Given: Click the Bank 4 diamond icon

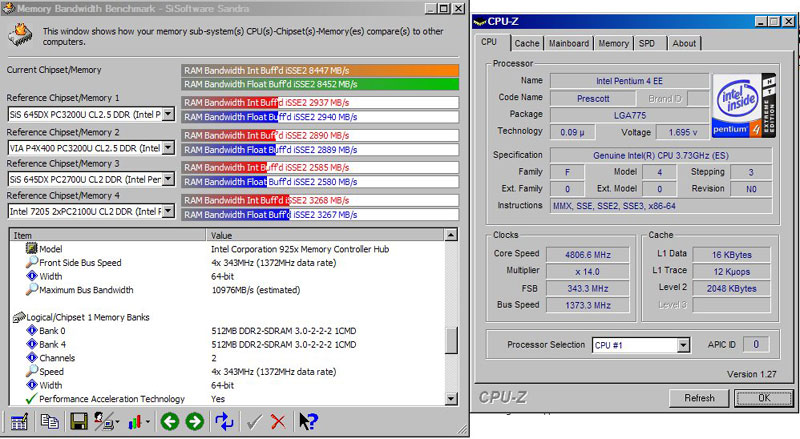Looking at the screenshot, I should 32,344.
